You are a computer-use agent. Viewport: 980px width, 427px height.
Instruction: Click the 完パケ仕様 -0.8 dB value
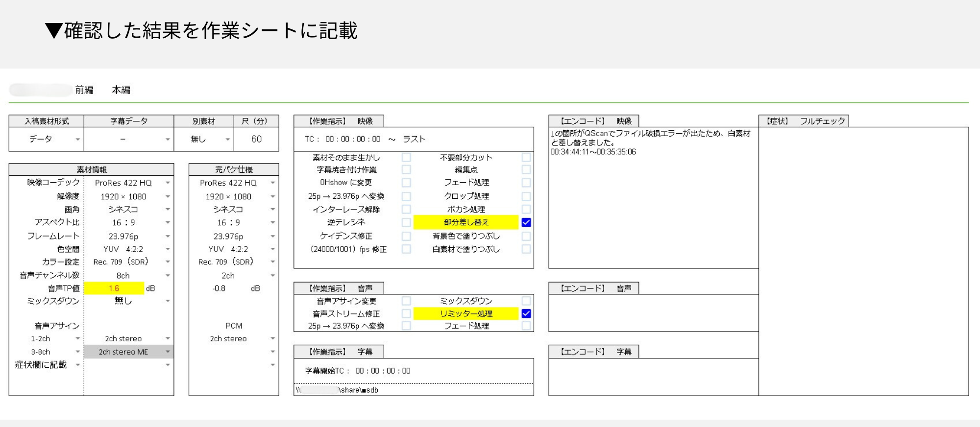click(219, 288)
